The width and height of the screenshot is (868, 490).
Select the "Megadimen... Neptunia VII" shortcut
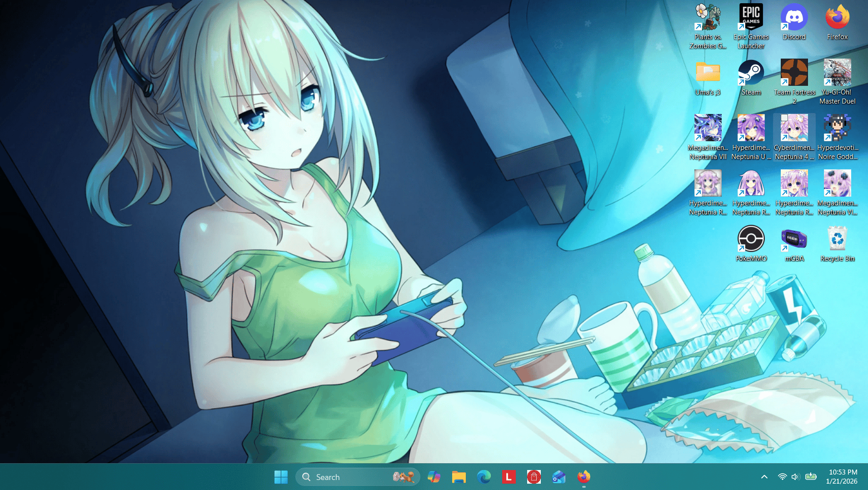[708, 137]
